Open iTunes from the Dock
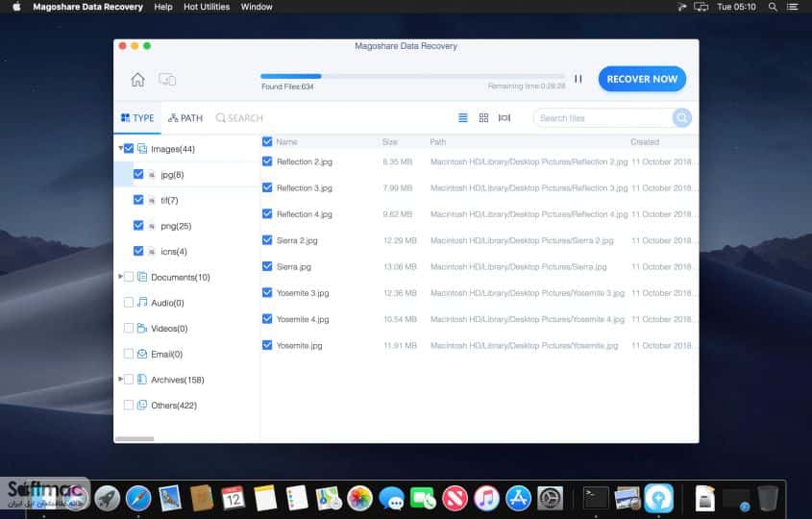This screenshot has height=519, width=812. [486, 498]
